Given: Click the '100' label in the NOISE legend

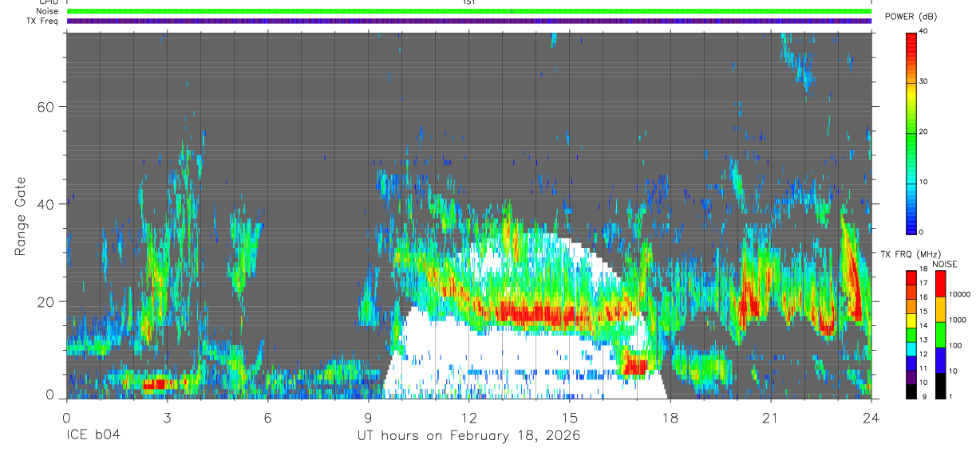Looking at the screenshot, I should [956, 346].
